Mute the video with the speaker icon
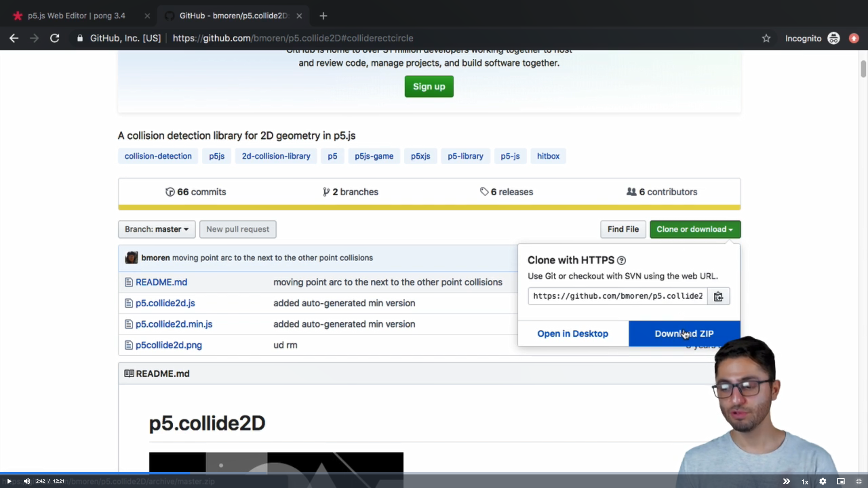This screenshot has height=488, width=868. pos(27,481)
